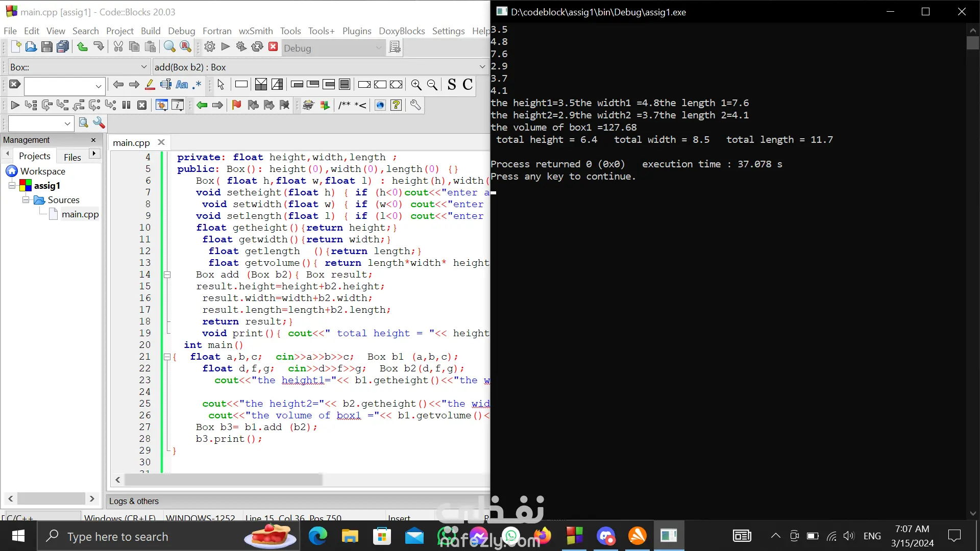
Task: Close the main.cpp editor tab
Action: click(161, 142)
